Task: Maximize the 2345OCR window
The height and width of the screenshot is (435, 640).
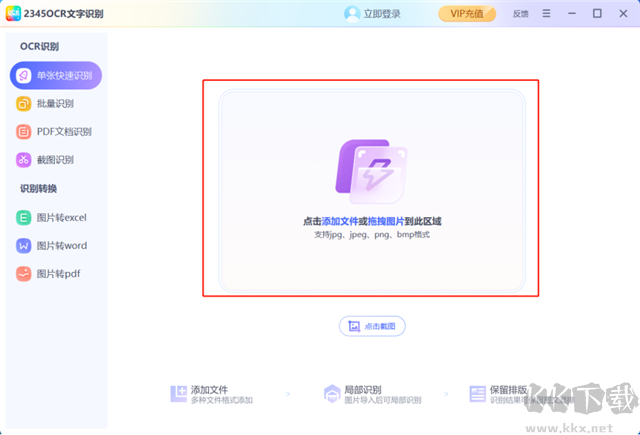Action: pyautogui.click(x=597, y=13)
